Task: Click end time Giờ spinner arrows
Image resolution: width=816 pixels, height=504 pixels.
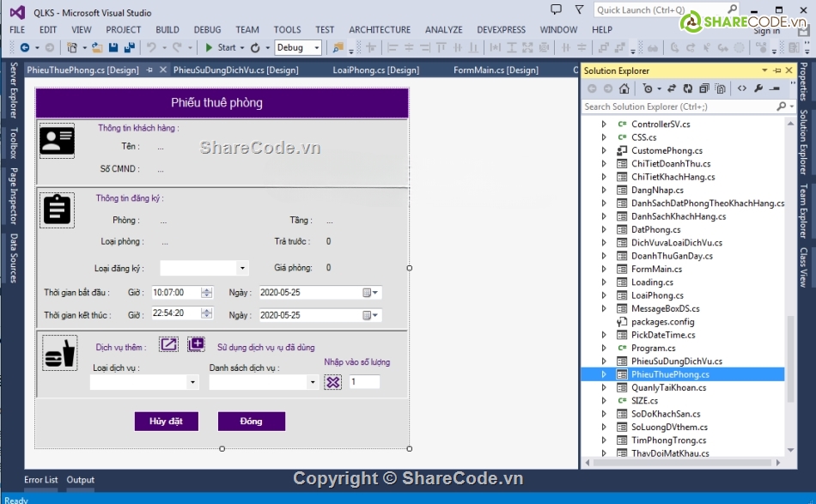Action: 207,313
